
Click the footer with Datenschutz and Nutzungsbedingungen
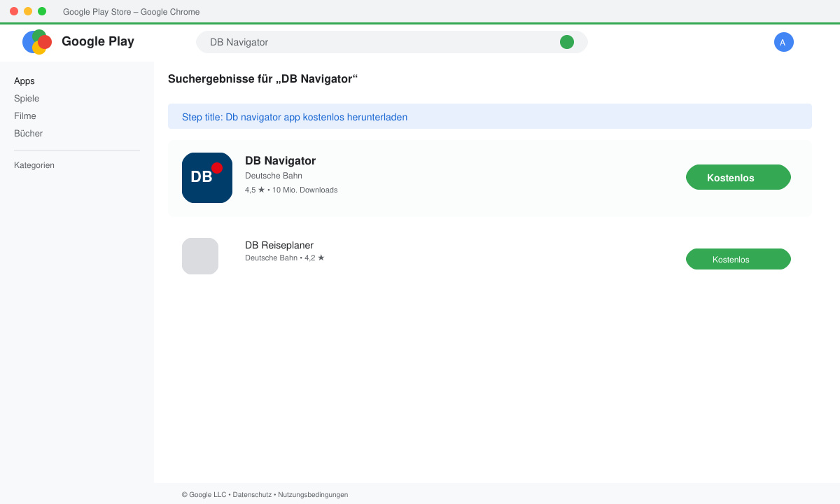pyautogui.click(x=265, y=494)
